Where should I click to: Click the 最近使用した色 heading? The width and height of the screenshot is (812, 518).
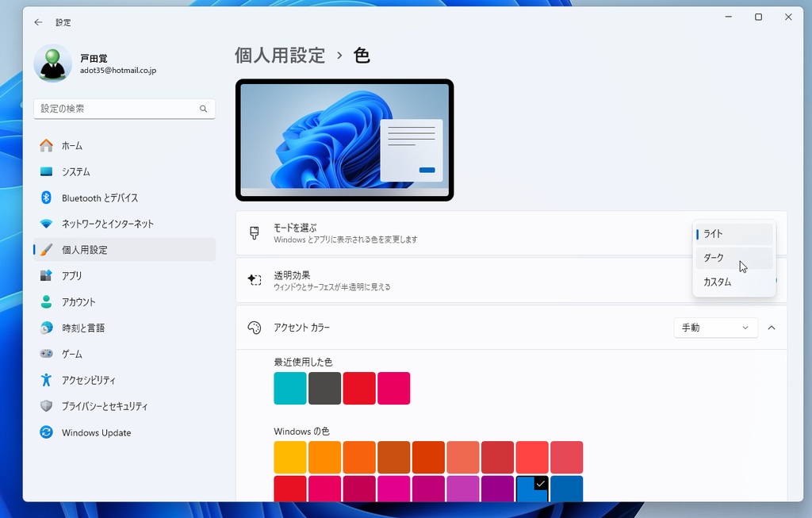pos(303,362)
